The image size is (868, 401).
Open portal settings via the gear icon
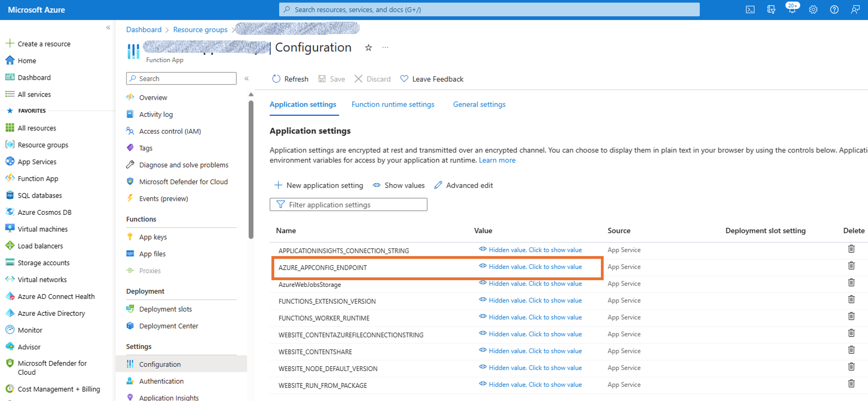(x=813, y=9)
